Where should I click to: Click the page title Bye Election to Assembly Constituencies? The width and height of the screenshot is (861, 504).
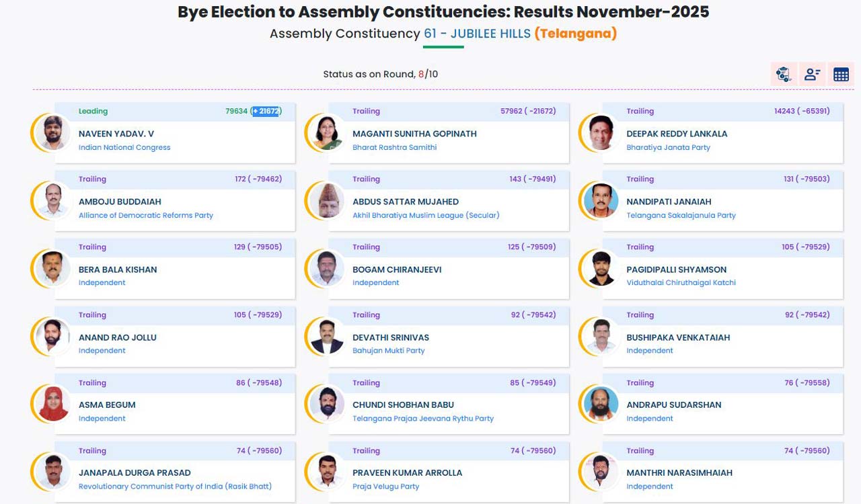(443, 11)
